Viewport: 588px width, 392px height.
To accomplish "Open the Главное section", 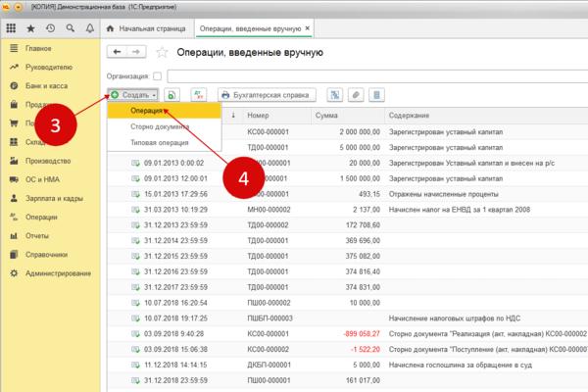I will (38, 48).
